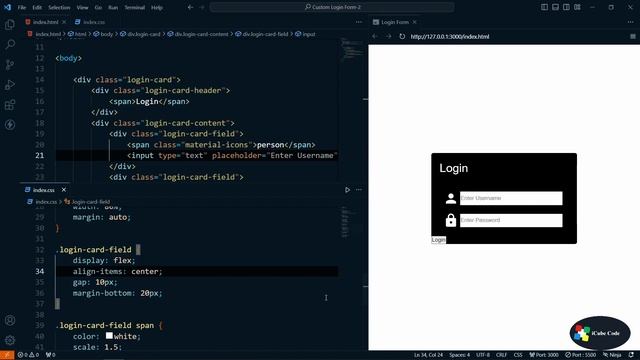Close the Login Form preview tab
640x360 pixels.
(415, 22)
